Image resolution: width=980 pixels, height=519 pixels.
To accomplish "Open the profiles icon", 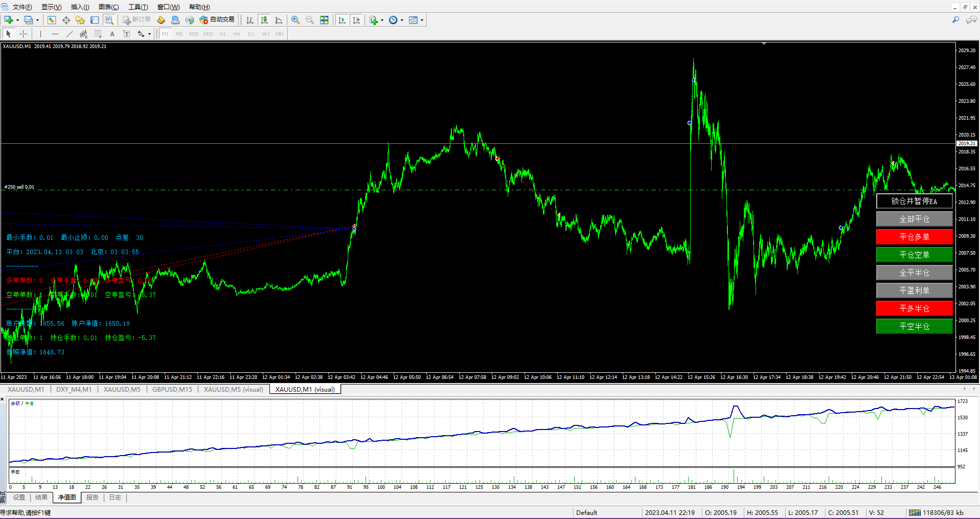I will click(x=29, y=20).
